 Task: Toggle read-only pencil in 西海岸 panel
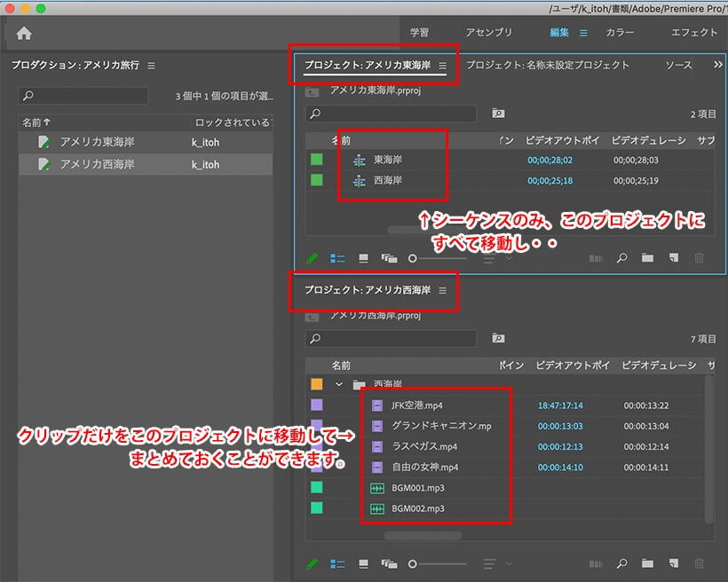coord(312,564)
